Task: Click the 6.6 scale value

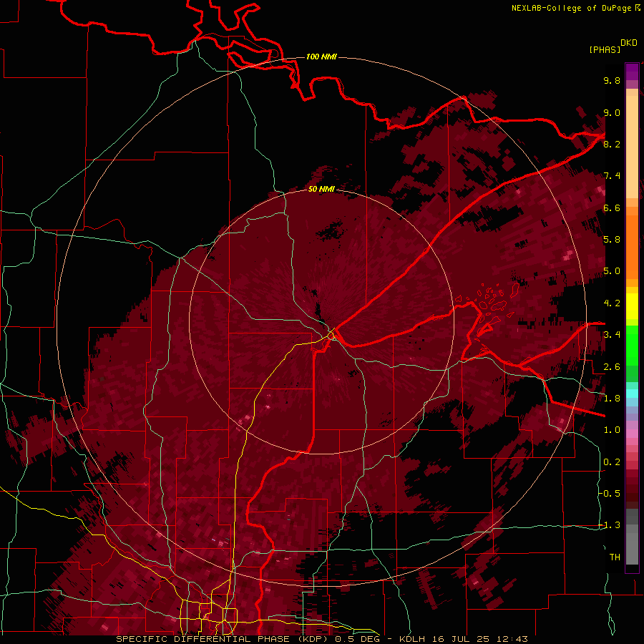Action: point(612,208)
